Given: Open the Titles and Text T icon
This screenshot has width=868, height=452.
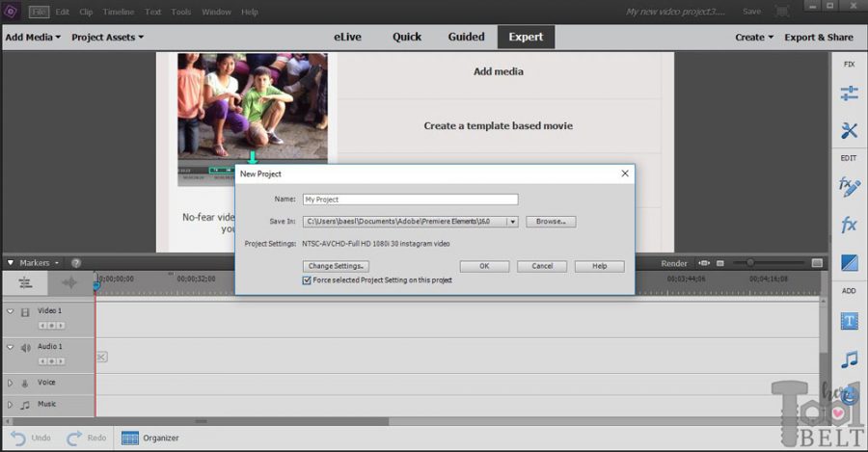Looking at the screenshot, I should (x=849, y=321).
